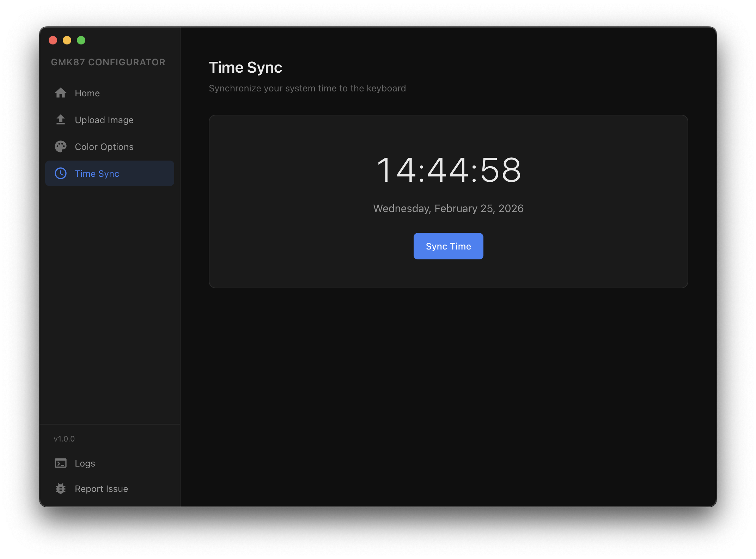This screenshot has width=756, height=559.
Task: Click the GMK87 CONFIGURATOR title
Action: [x=108, y=62]
